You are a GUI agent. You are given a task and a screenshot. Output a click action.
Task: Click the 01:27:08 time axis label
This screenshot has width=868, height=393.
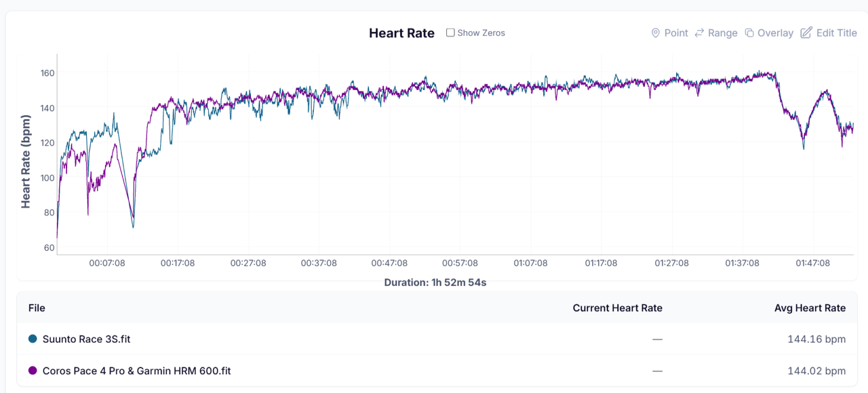pyautogui.click(x=671, y=263)
